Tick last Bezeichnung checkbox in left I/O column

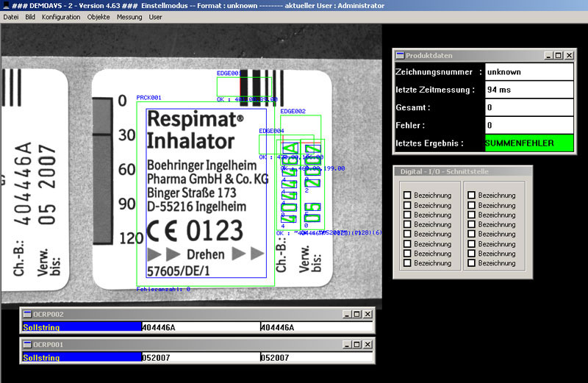tap(406, 263)
